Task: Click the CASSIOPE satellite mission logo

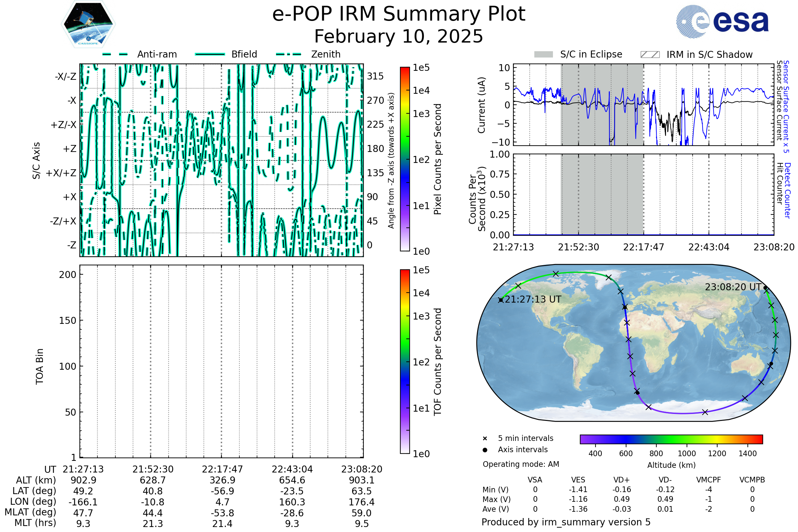Action: [88, 24]
